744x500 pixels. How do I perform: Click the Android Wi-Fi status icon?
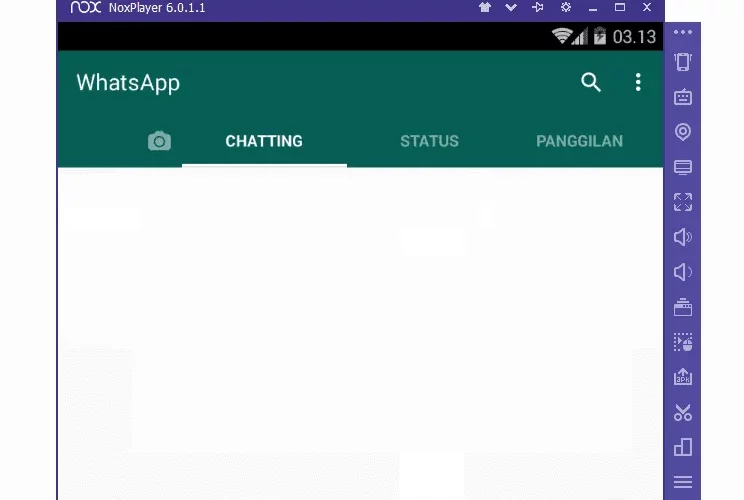pyautogui.click(x=562, y=36)
